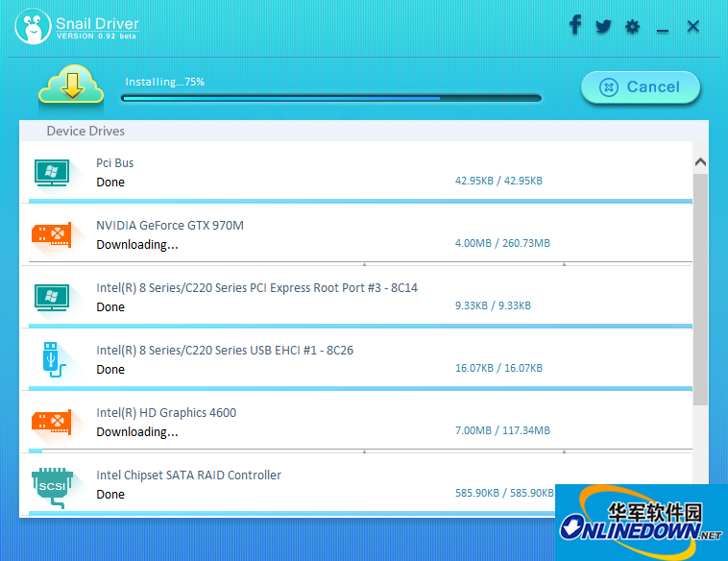Cancel the driver installation
This screenshot has width=728, height=561.
(x=641, y=86)
